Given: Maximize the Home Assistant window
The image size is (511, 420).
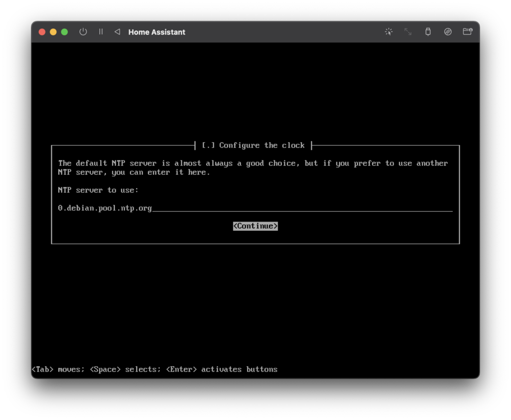Looking at the screenshot, I should pyautogui.click(x=64, y=32).
